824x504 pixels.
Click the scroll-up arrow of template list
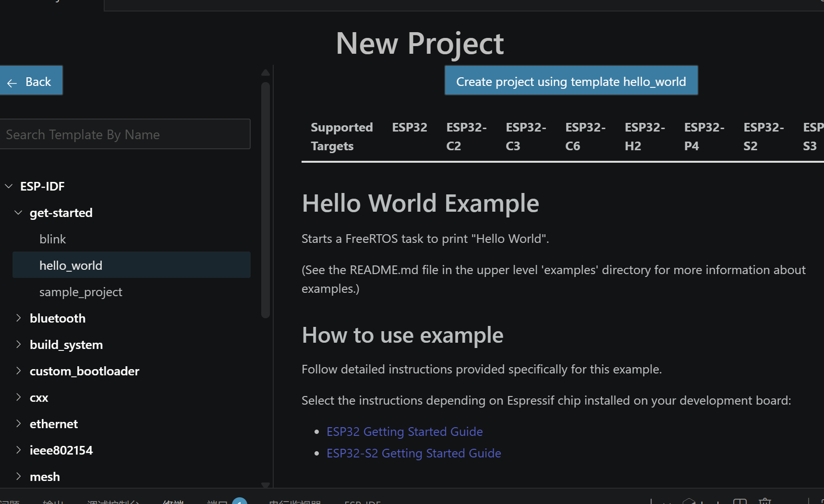[x=266, y=72]
